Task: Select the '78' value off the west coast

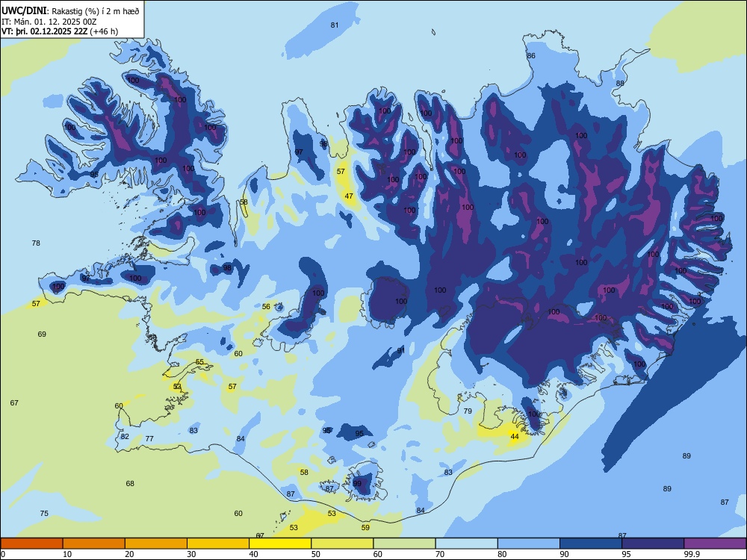Action: click(x=36, y=243)
